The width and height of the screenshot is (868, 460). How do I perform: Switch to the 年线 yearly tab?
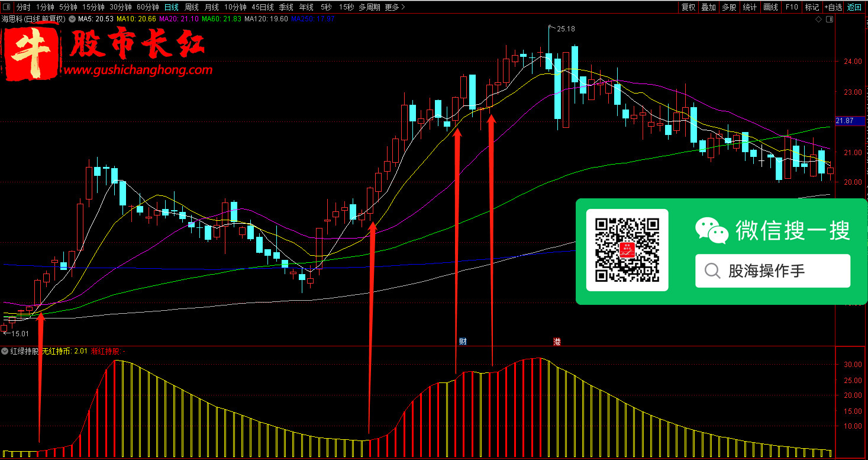click(306, 7)
